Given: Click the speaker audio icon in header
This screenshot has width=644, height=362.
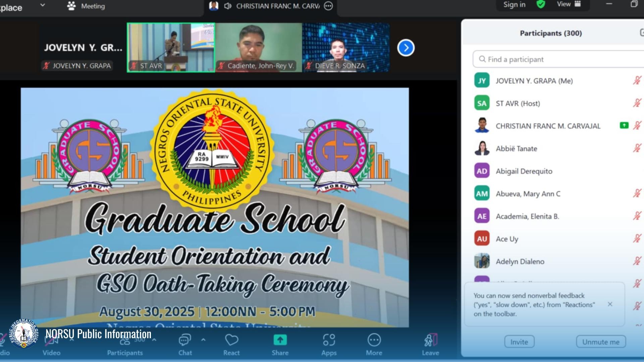Looking at the screenshot, I should (x=228, y=6).
